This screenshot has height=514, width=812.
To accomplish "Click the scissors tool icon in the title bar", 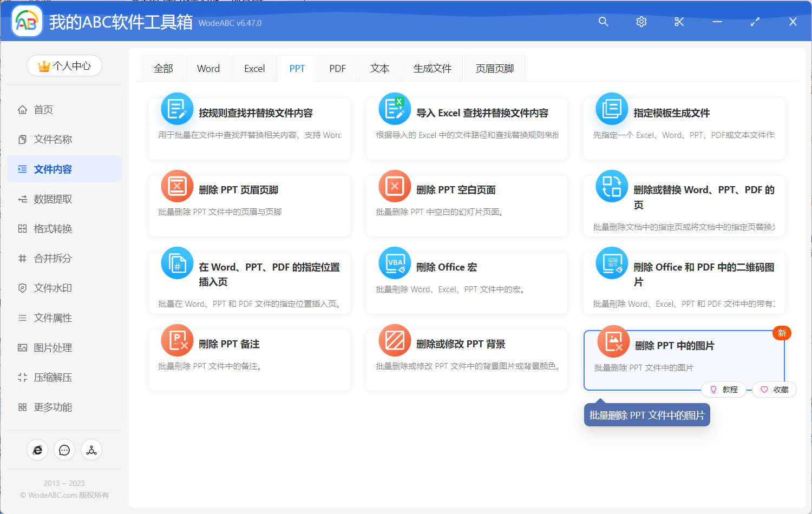I will pos(679,22).
